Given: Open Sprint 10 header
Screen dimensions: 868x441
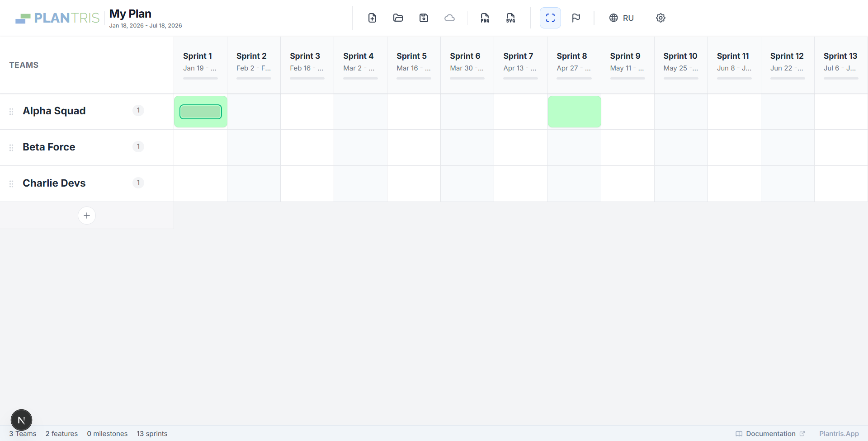Looking at the screenshot, I should pos(681,65).
